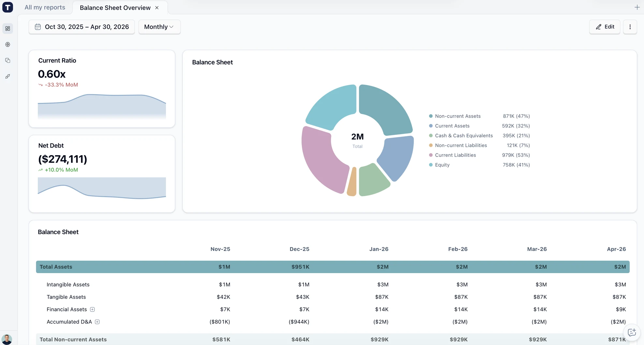The width and height of the screenshot is (644, 345).
Task: Click the Accumulated D&A row label
Action: coord(69,322)
